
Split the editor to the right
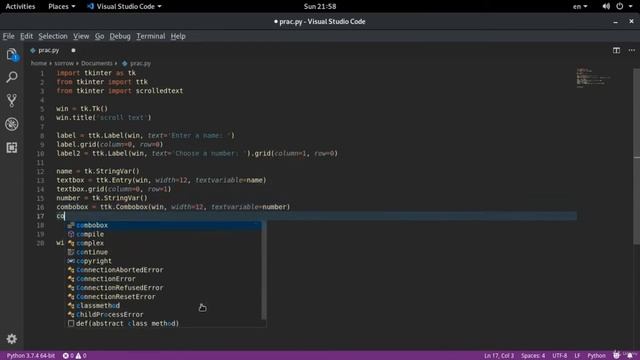616,50
